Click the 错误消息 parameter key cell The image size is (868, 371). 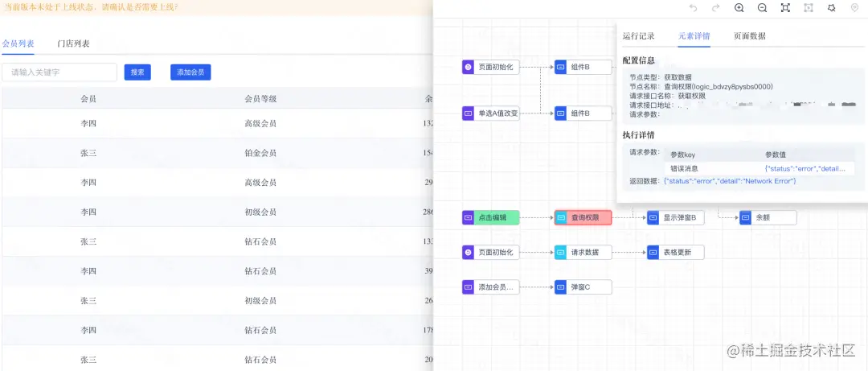pyautogui.click(x=684, y=168)
